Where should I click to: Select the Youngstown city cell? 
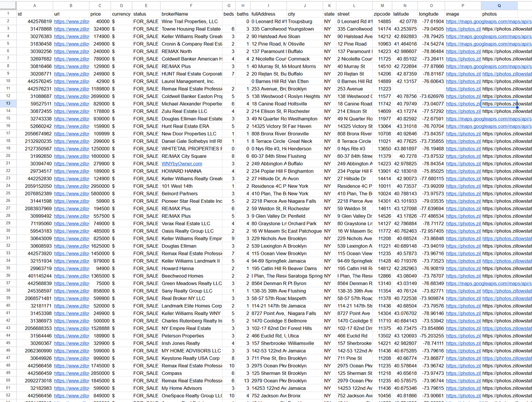(304, 29)
